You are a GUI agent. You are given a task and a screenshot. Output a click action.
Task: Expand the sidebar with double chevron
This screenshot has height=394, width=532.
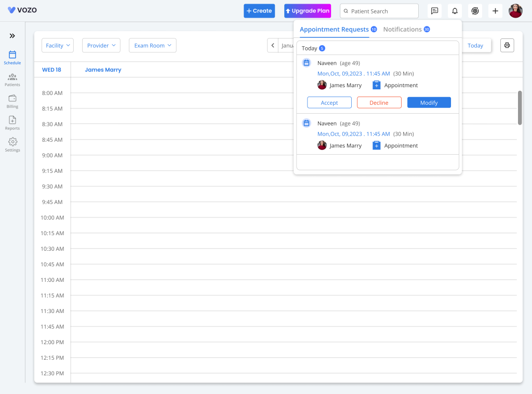(12, 36)
